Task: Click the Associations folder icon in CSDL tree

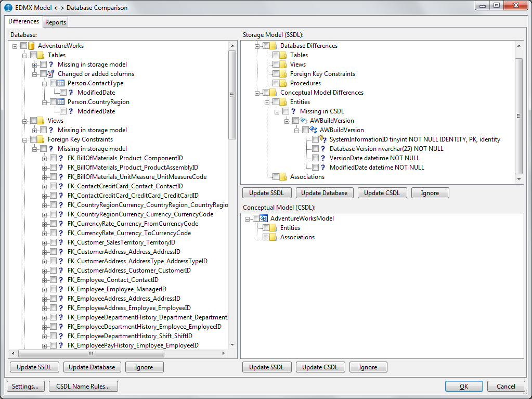Action: pyautogui.click(x=273, y=237)
